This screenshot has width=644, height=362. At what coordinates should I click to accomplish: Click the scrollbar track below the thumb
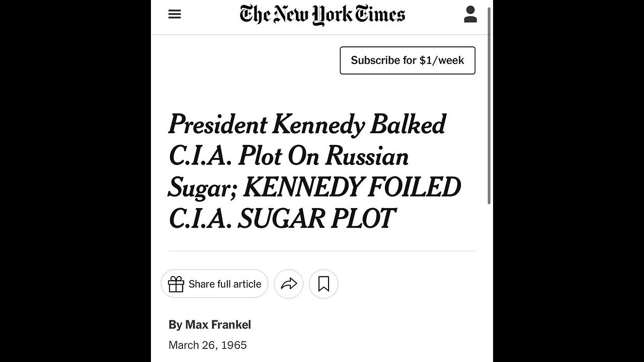490,282
